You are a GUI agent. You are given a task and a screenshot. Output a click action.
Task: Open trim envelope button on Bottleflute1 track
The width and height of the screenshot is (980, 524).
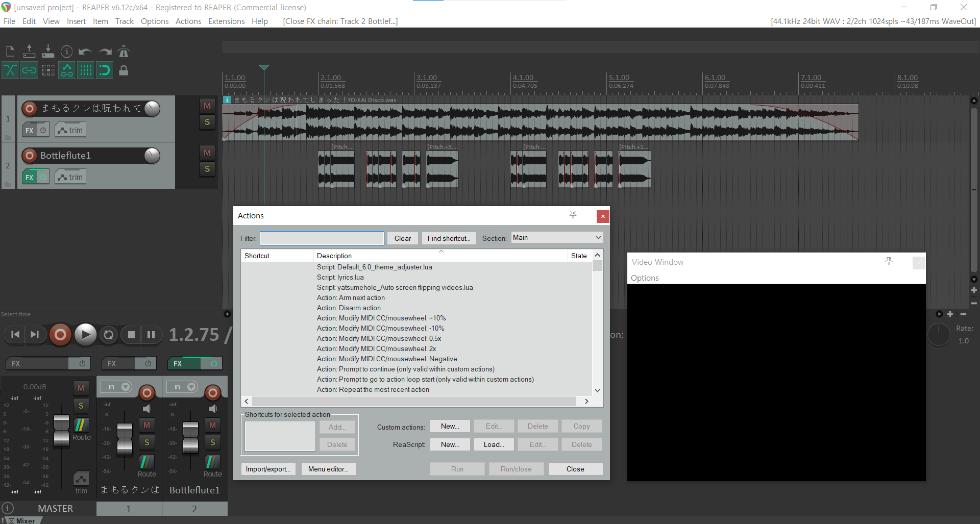pos(70,177)
